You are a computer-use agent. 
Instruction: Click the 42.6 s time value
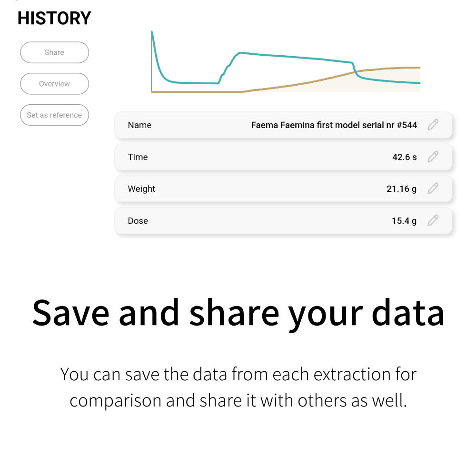point(404,157)
